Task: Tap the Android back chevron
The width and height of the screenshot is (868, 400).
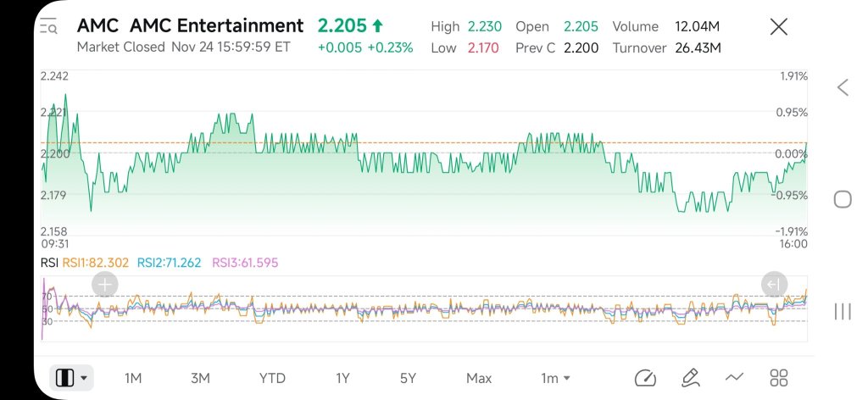Action: [843, 87]
